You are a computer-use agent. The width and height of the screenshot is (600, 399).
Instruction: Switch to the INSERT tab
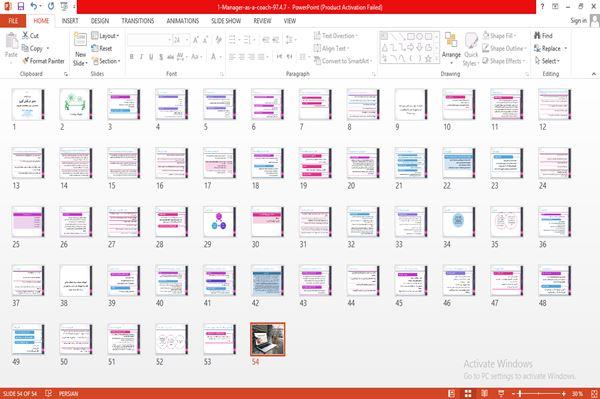pos(70,21)
